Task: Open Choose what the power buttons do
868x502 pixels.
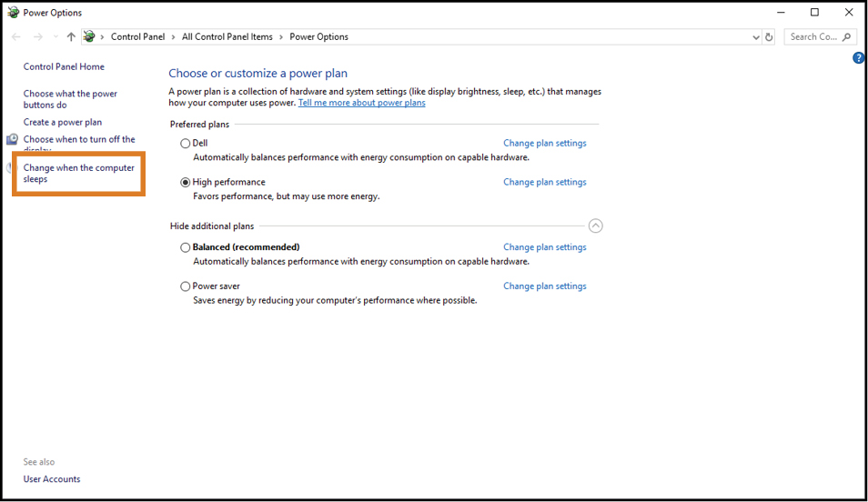Action: 70,99
